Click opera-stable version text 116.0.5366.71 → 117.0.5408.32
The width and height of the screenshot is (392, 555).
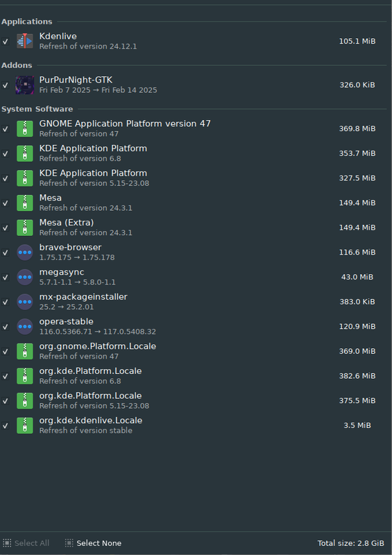tap(97, 332)
